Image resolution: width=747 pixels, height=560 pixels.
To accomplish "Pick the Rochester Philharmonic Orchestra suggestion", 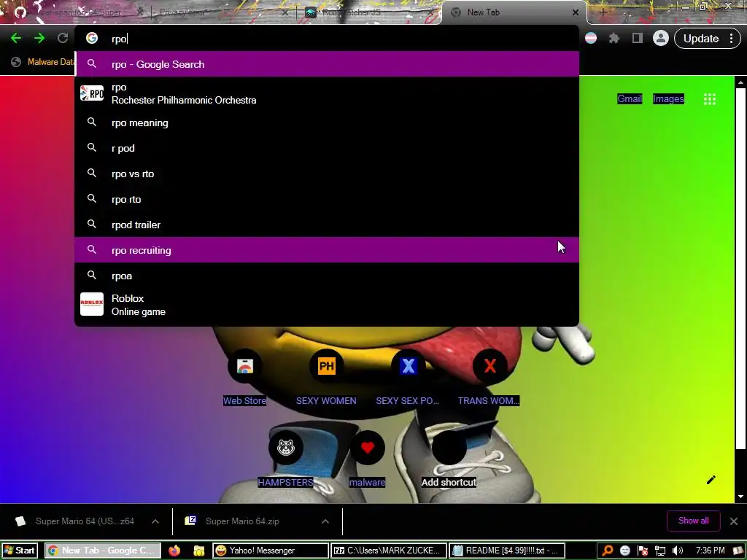I will click(327, 93).
